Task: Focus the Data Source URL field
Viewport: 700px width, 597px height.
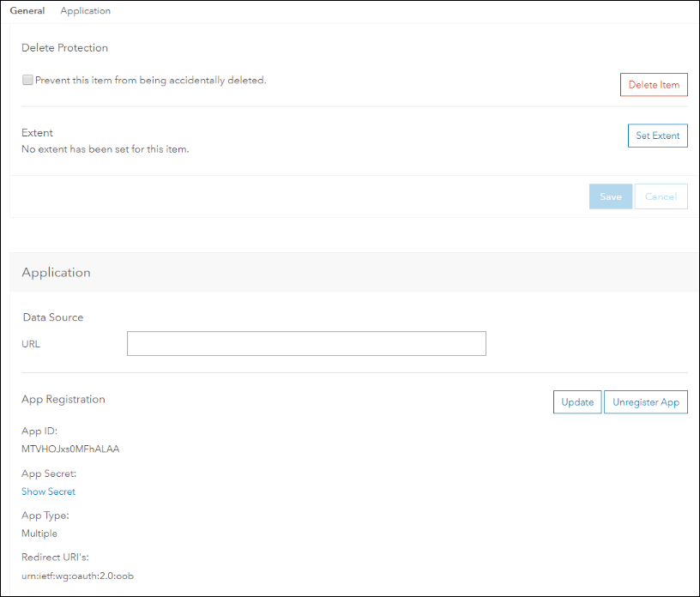Action: pos(306,344)
